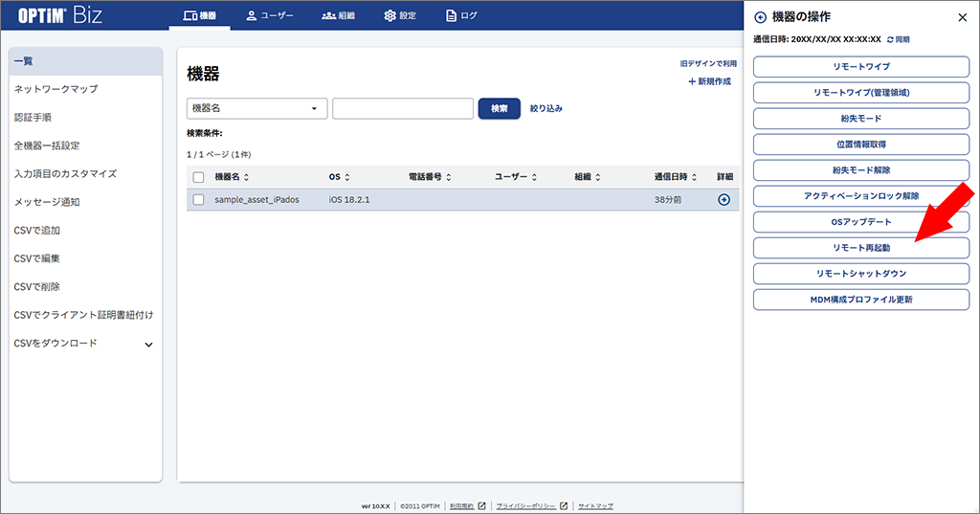Check the sample_asset_iPados row checkbox
The width and height of the screenshot is (980, 514).
pyautogui.click(x=199, y=199)
